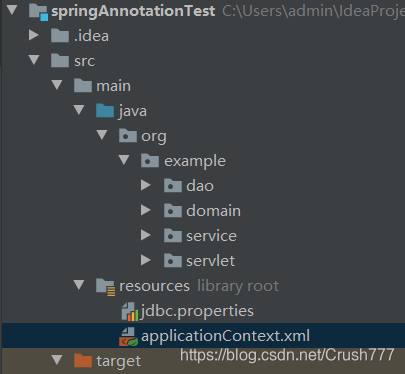
Task: Click the dao package icon
Action: pos(173,185)
